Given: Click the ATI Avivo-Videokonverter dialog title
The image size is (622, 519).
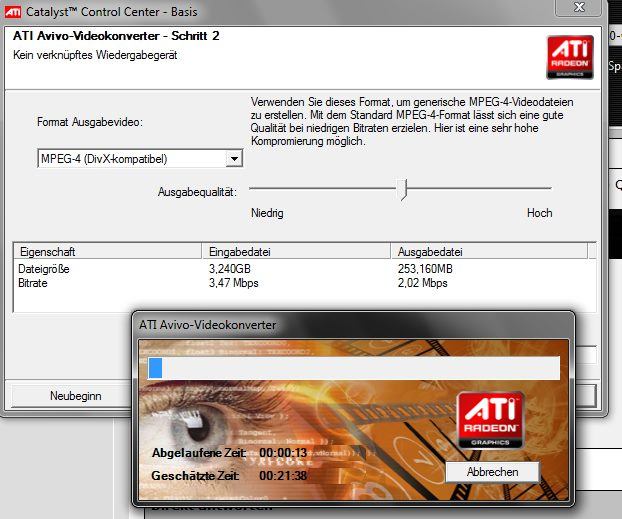Looking at the screenshot, I should 207,325.
